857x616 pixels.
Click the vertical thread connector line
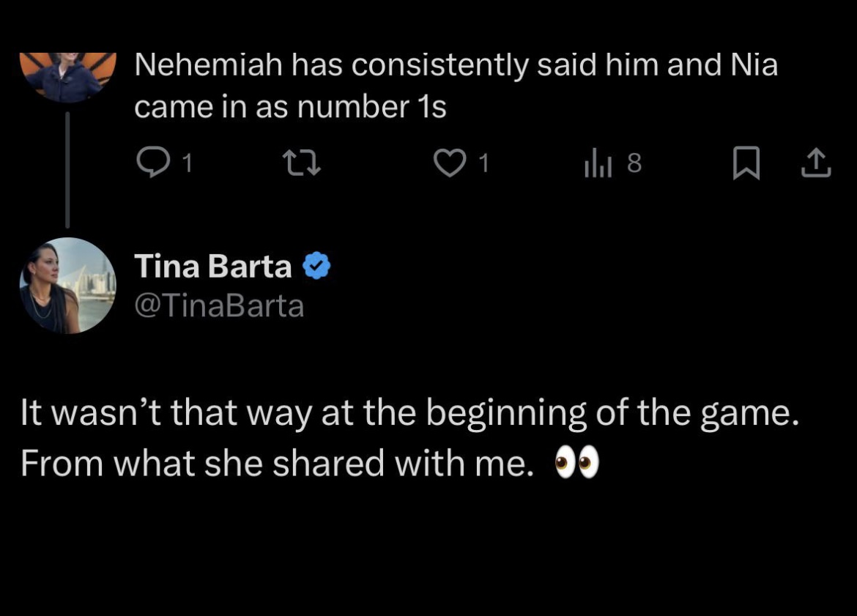click(68, 170)
